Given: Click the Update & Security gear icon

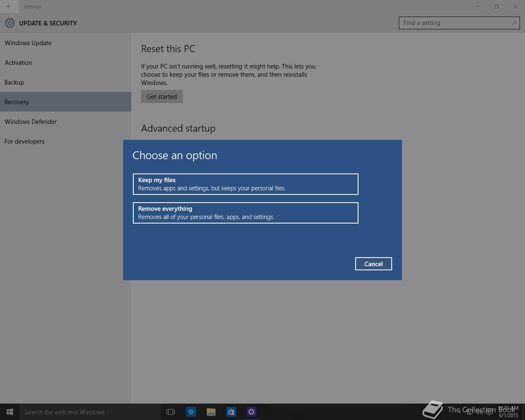Looking at the screenshot, I should pyautogui.click(x=10, y=23).
